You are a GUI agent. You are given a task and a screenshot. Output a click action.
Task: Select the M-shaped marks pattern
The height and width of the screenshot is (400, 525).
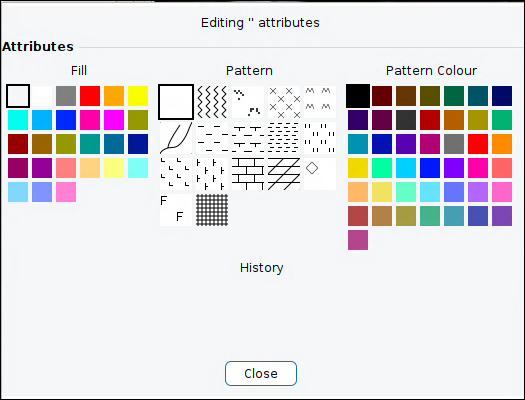(x=320, y=102)
